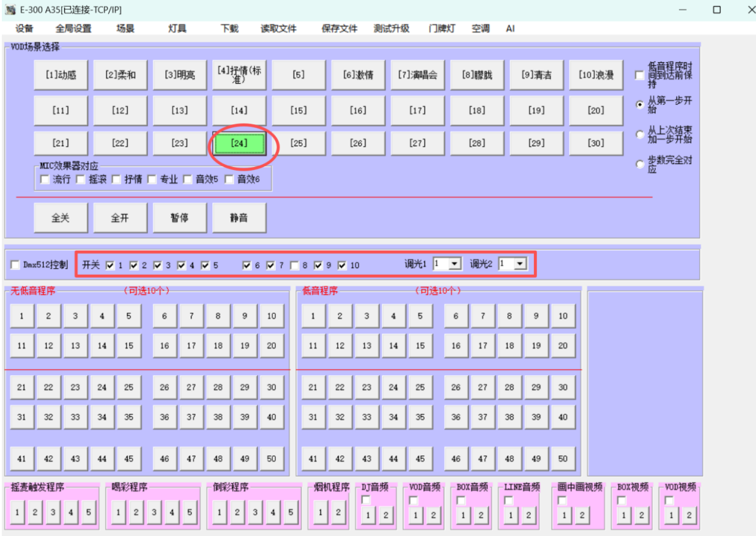This screenshot has height=536, width=756.
Task: Open the 灯具 menu
Action: click(177, 29)
